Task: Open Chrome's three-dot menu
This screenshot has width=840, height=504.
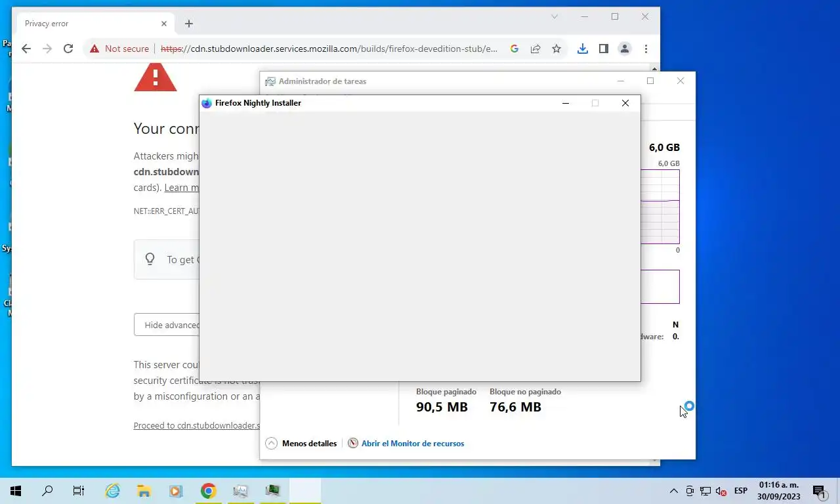Action: click(x=646, y=49)
